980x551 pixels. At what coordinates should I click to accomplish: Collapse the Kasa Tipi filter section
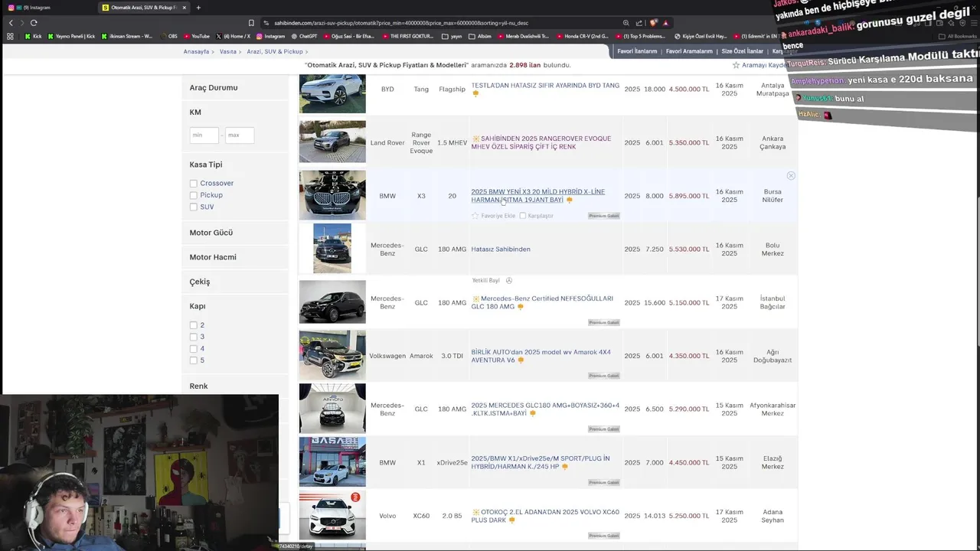tap(206, 165)
